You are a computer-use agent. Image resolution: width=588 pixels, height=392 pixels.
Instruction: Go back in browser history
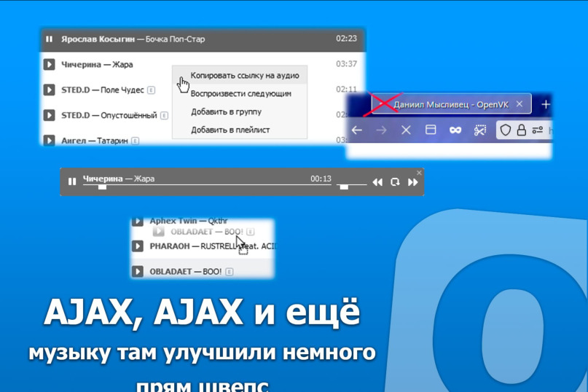[357, 130]
